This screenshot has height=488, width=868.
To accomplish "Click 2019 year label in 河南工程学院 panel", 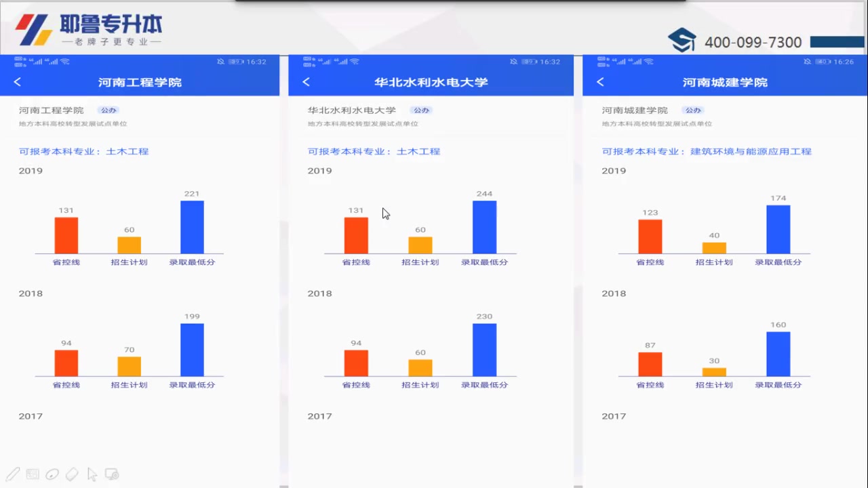I will click(31, 171).
